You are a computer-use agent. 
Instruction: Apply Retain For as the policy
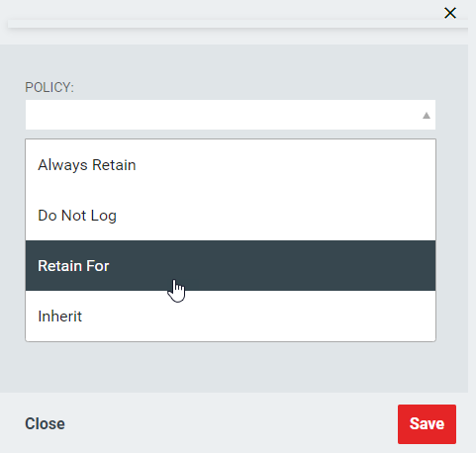click(x=231, y=266)
